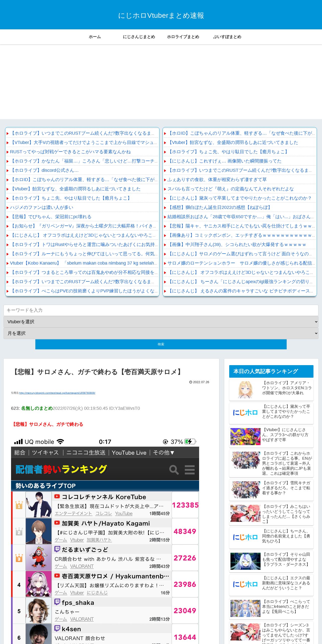Click the battery icon in phone status bar
Image resolution: width=322 pixels, height=644 pixels.
click(190, 442)
